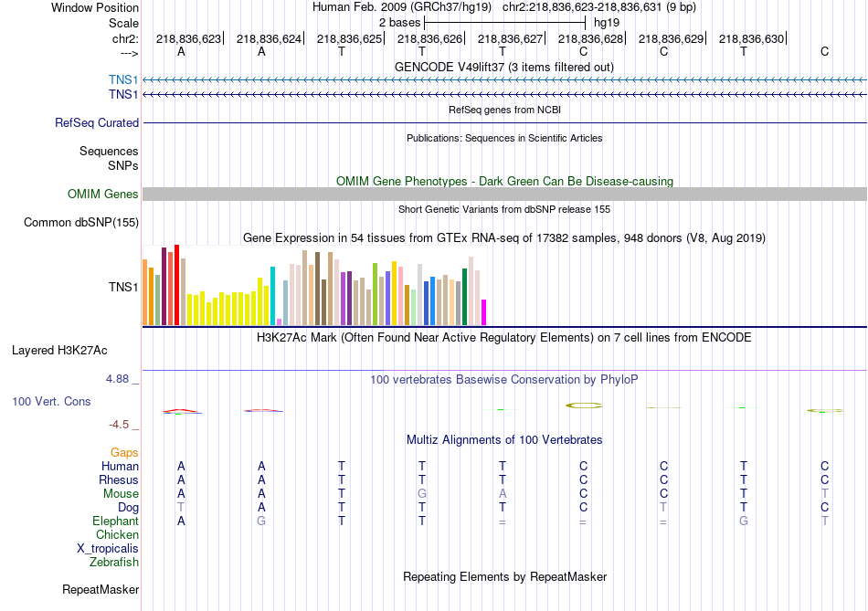Click the RepeatMasker track label
Screen dimensions: 868x611
101,590
